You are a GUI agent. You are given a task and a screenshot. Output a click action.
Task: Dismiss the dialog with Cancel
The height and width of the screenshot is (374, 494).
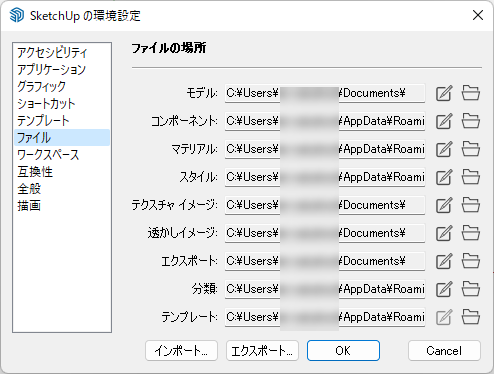click(x=444, y=351)
